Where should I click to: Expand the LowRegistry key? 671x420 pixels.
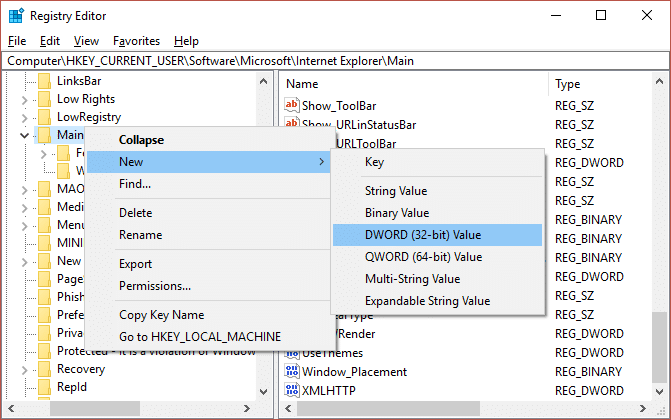click(24, 118)
